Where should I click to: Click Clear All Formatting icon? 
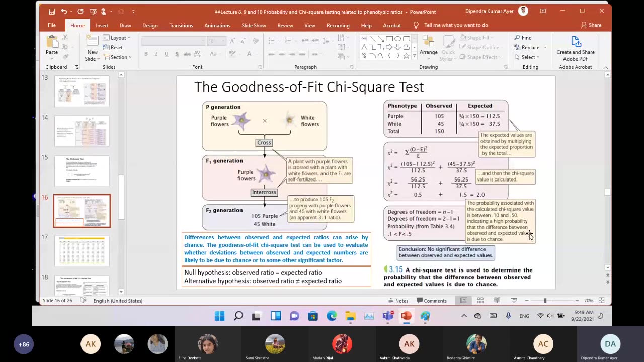(255, 41)
